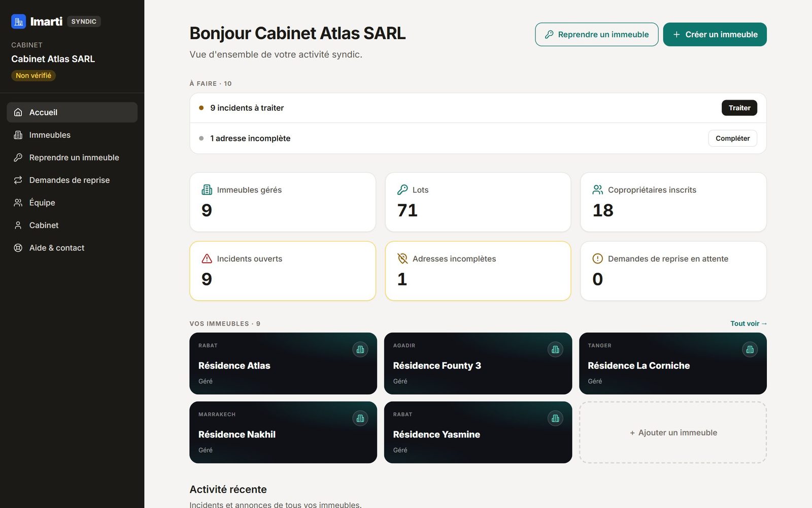Click the Équipe people icon in sidebar
The width and height of the screenshot is (812, 508).
(x=18, y=203)
